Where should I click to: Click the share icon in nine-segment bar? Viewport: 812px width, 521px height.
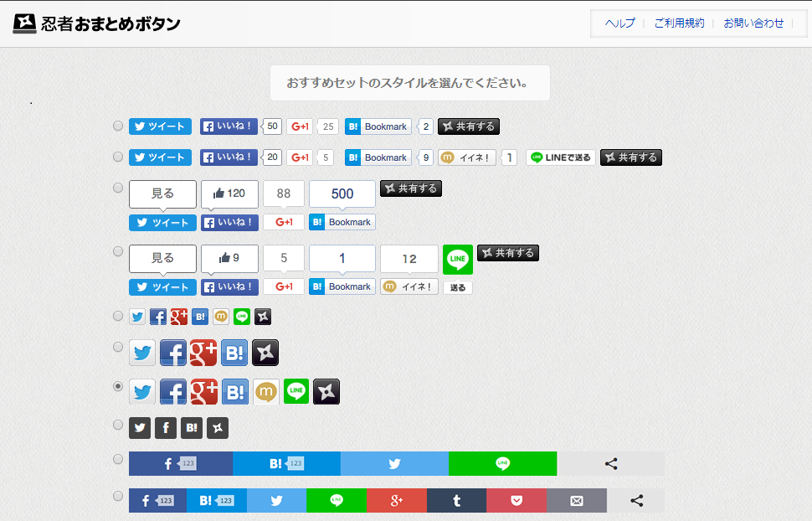coord(636,500)
